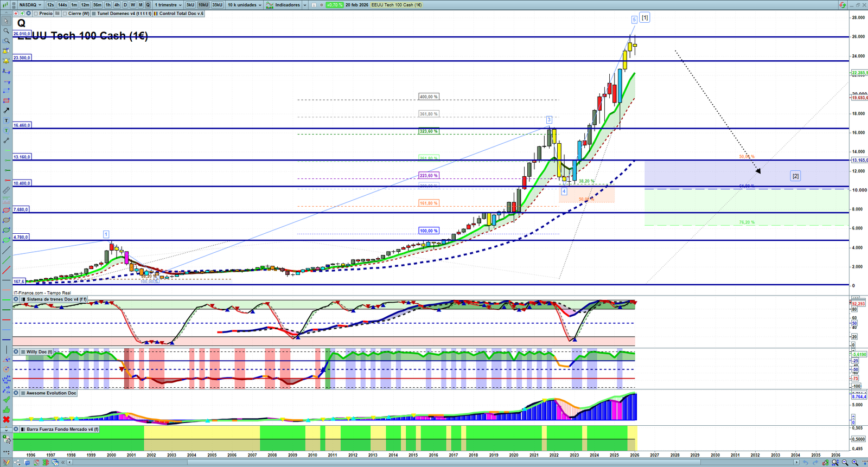The height and width of the screenshot is (467, 868).
Task: Select the two-point segment tool
Action: pos(6,141)
